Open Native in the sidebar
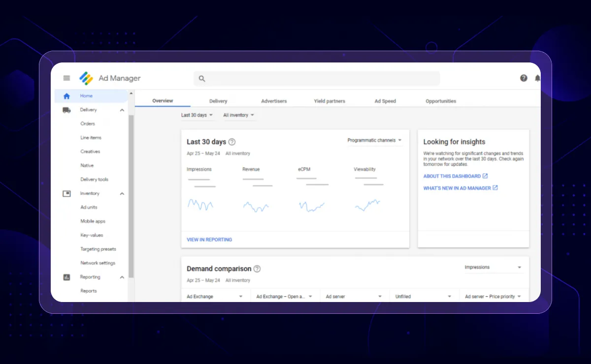This screenshot has width=591, height=364. tap(87, 166)
